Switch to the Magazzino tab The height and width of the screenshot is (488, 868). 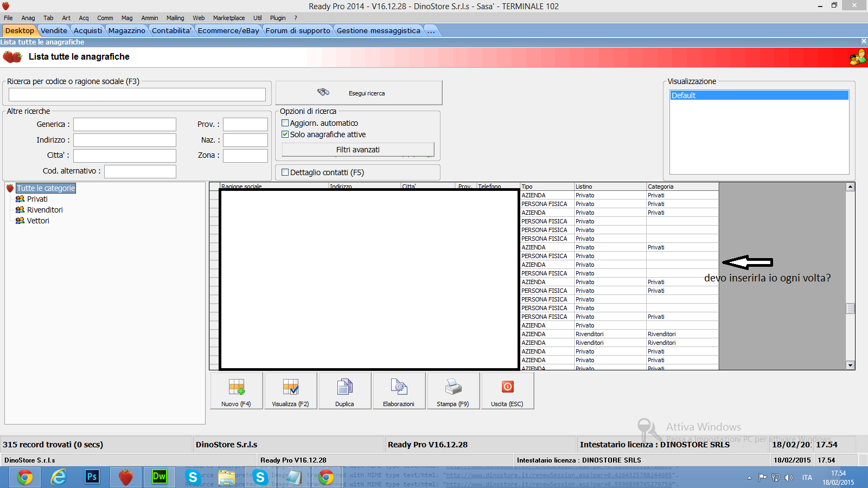(x=127, y=30)
